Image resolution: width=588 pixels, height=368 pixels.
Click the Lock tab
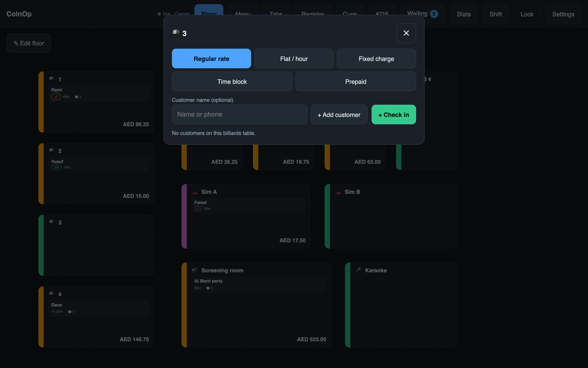(x=527, y=14)
